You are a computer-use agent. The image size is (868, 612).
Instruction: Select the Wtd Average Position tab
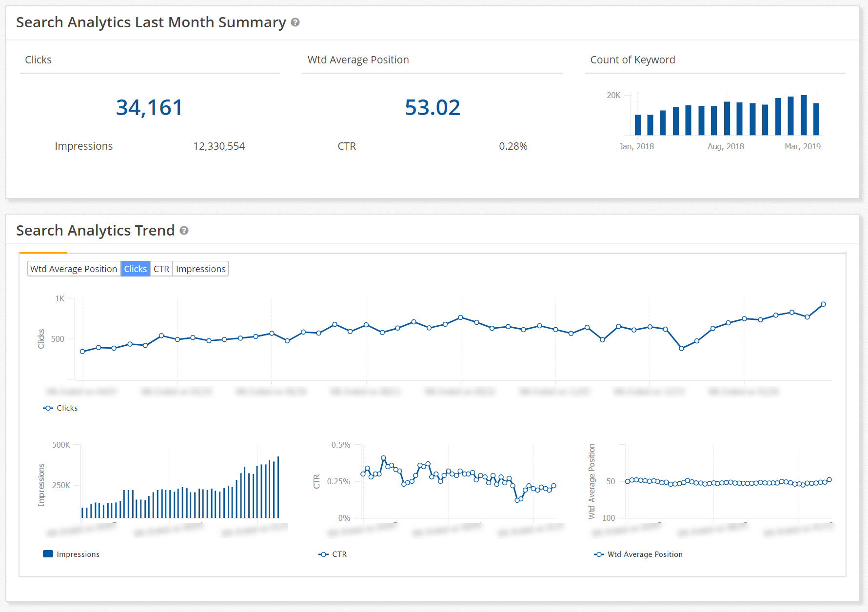(x=73, y=269)
